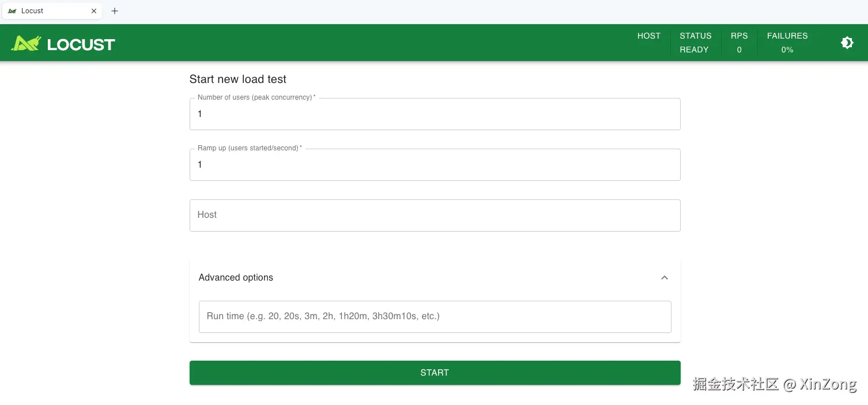Click the RPS value in header
The image size is (868, 405).
click(739, 50)
